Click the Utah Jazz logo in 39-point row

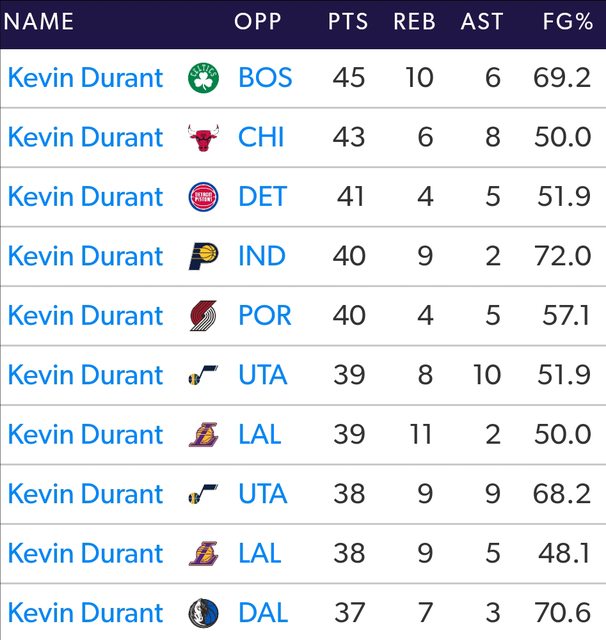[x=203, y=376]
